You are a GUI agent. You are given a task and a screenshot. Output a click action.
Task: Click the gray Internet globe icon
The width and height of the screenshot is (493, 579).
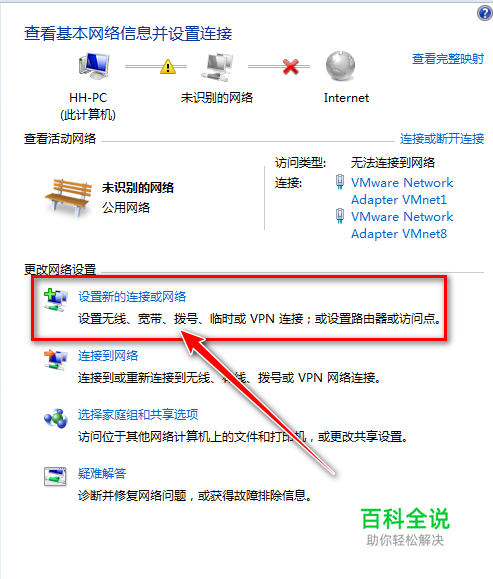click(x=340, y=66)
